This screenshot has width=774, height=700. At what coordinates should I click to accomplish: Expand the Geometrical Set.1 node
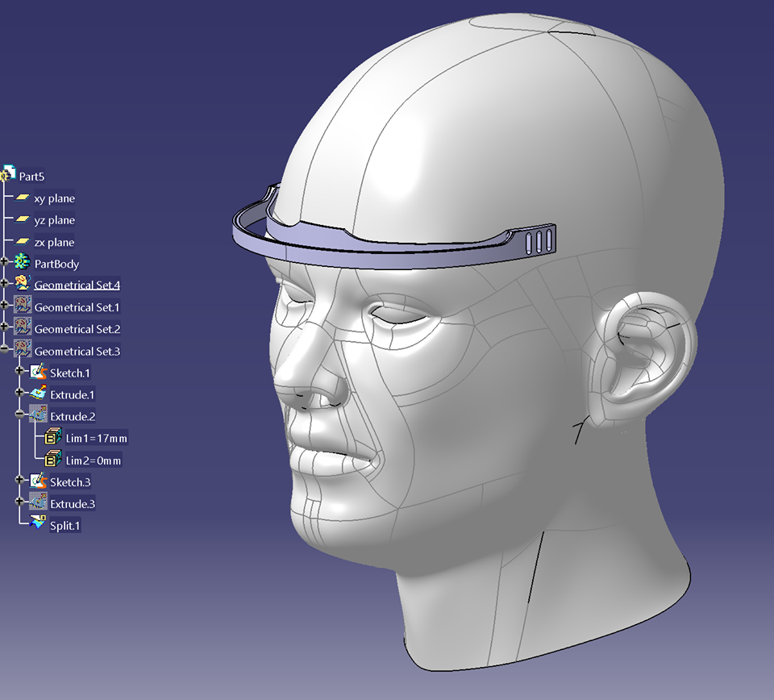pyautogui.click(x=5, y=305)
